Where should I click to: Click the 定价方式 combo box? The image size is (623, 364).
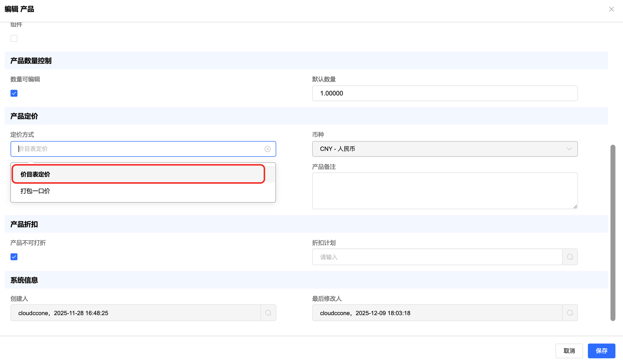[x=137, y=149]
